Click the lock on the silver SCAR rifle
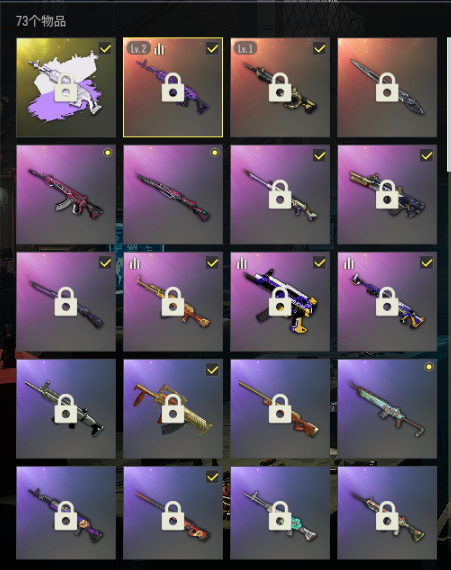This screenshot has width=451, height=570. (66, 409)
